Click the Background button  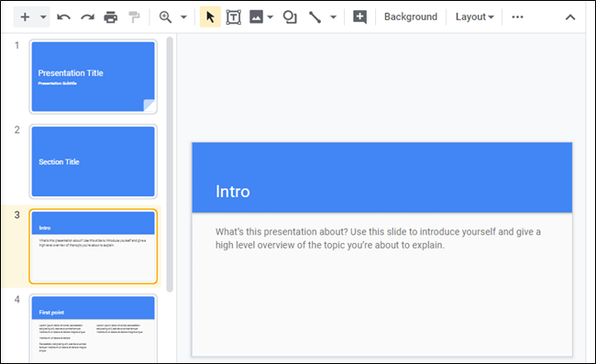pos(411,17)
